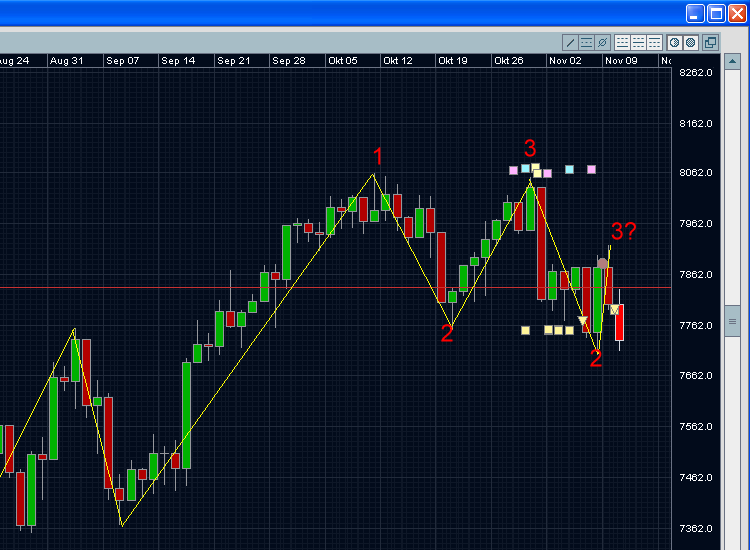
Task: Click the Sep 28 date label
Action: (x=288, y=61)
